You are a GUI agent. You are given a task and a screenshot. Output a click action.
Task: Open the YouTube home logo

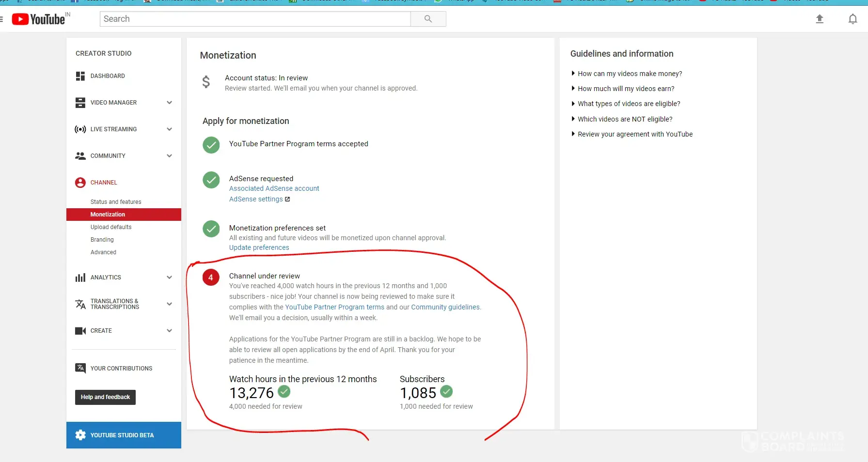pos(38,19)
